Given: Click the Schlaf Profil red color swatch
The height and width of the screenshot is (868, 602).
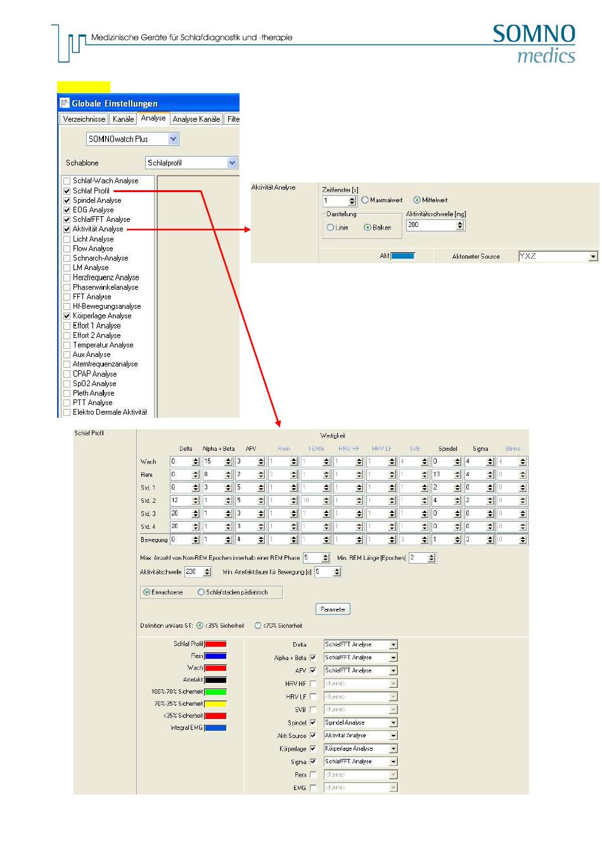Looking at the screenshot, I should (x=215, y=644).
